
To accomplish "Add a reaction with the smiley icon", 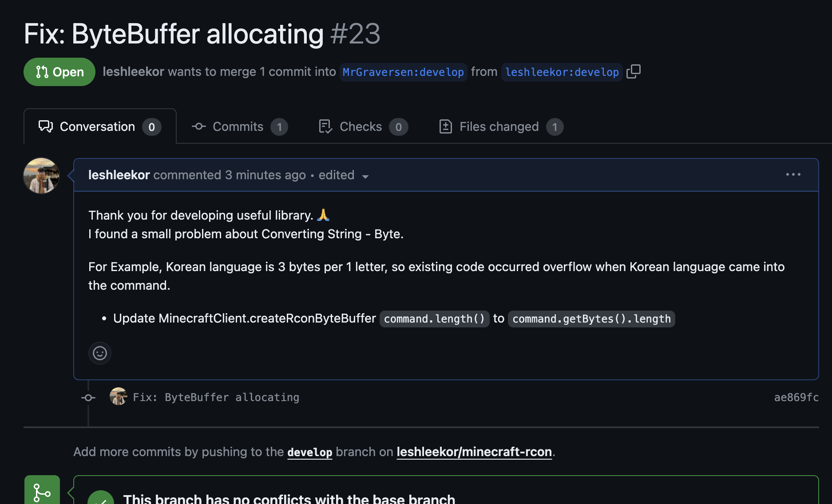I will click(x=100, y=353).
